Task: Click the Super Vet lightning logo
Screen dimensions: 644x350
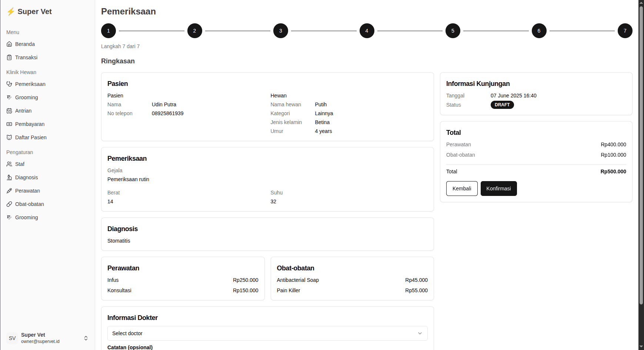Action: pyautogui.click(x=11, y=11)
